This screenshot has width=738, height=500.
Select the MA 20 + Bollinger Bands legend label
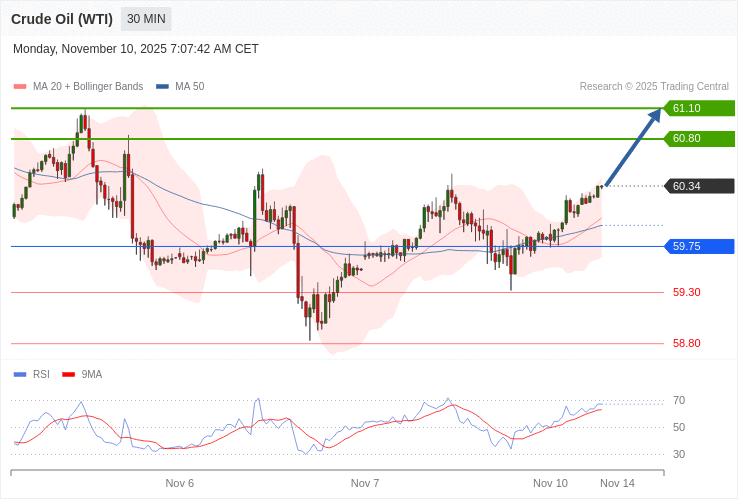tap(88, 87)
